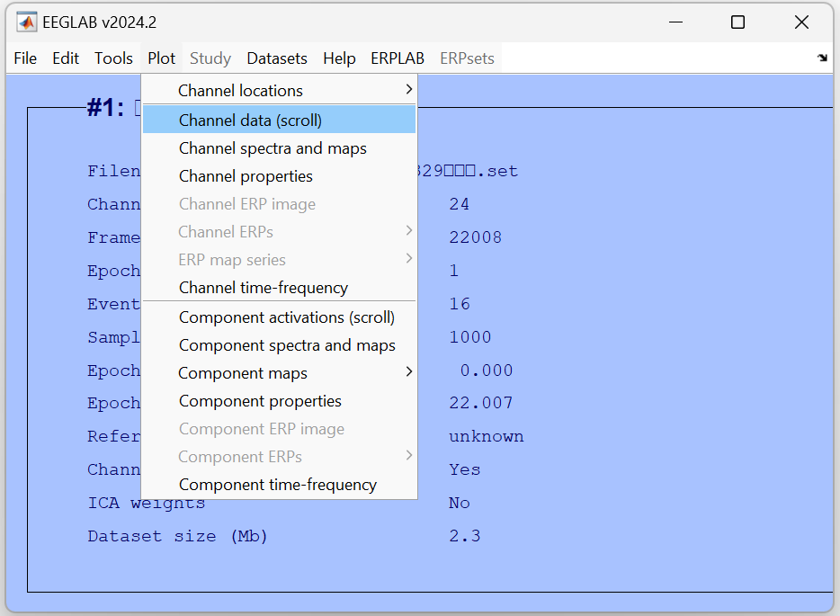Click the Plot menu
Viewport: 840px width, 616px height.
click(161, 58)
